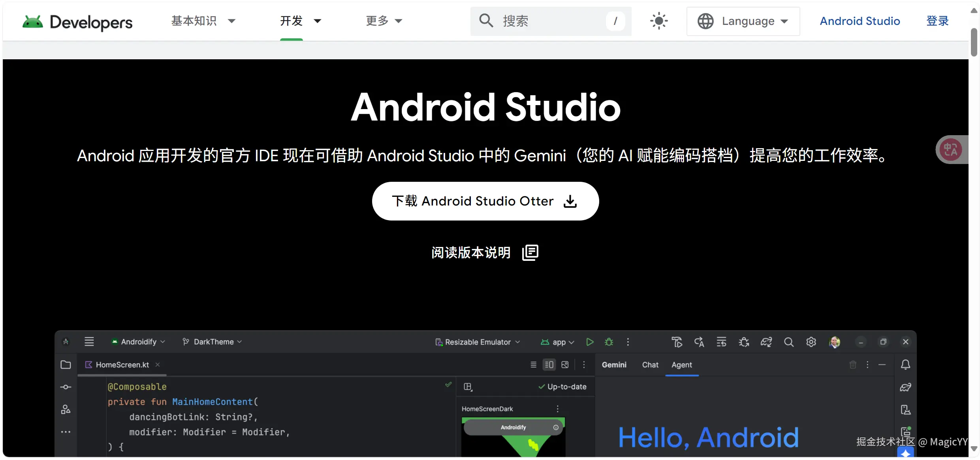The image size is (980, 460).
Task: Click the search magnifier icon
Action: [486, 21]
